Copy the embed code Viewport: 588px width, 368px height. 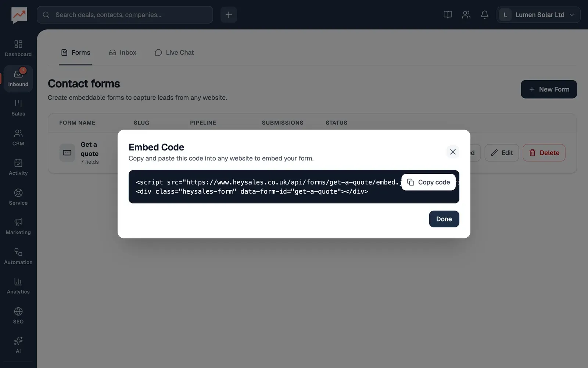tap(429, 182)
